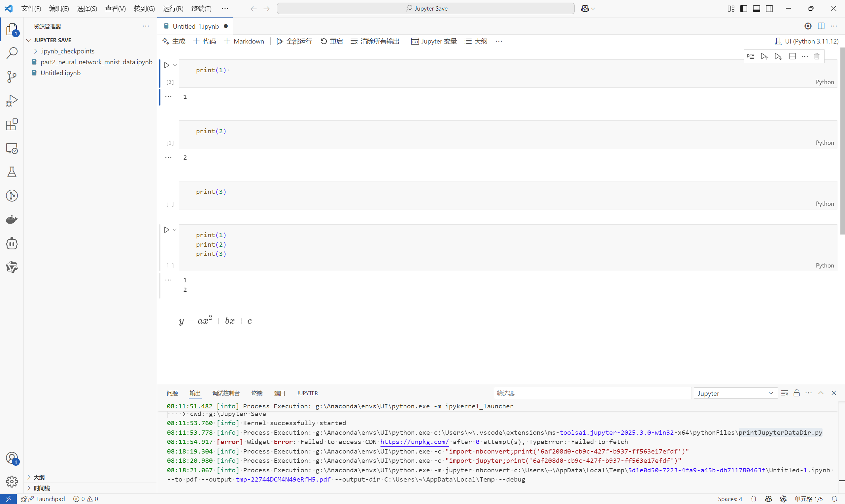Toggle output panel scroll lock
This screenshot has height=504, width=845.
coord(796,393)
